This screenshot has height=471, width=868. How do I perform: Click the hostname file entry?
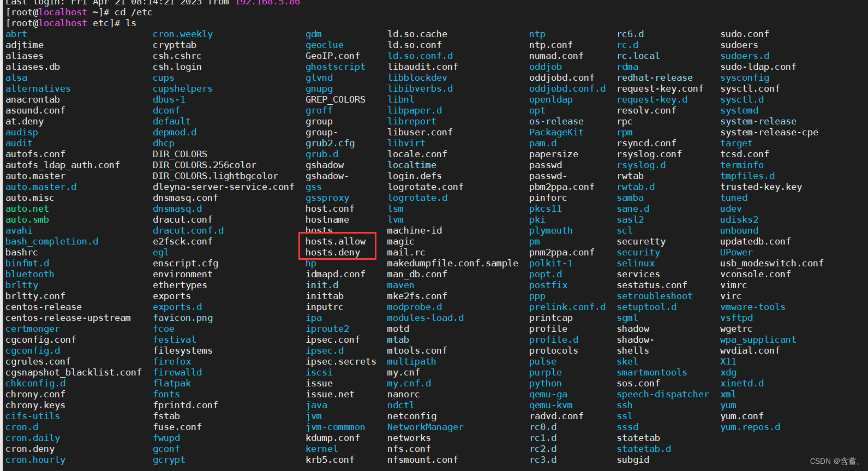pyautogui.click(x=327, y=219)
